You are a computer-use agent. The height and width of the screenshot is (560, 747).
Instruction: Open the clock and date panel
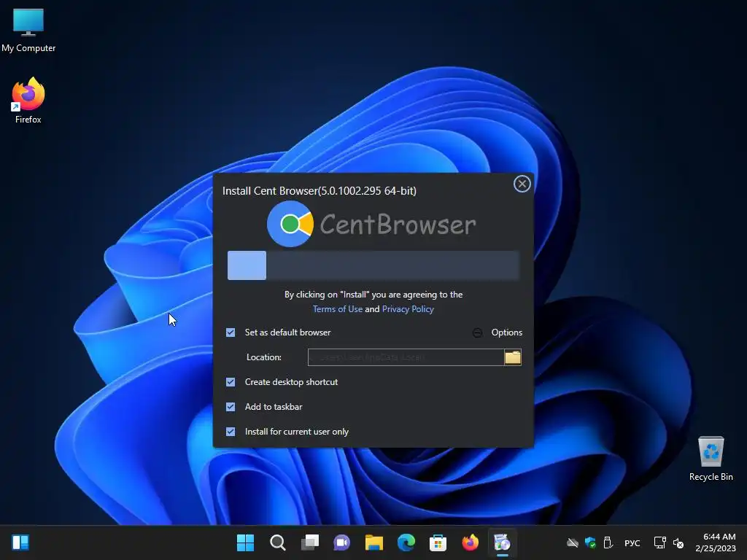pyautogui.click(x=715, y=542)
